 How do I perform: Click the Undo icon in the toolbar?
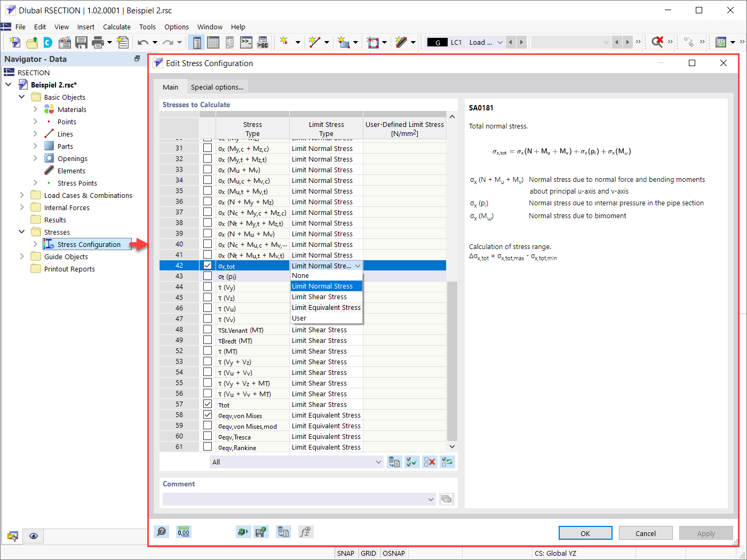point(143,42)
